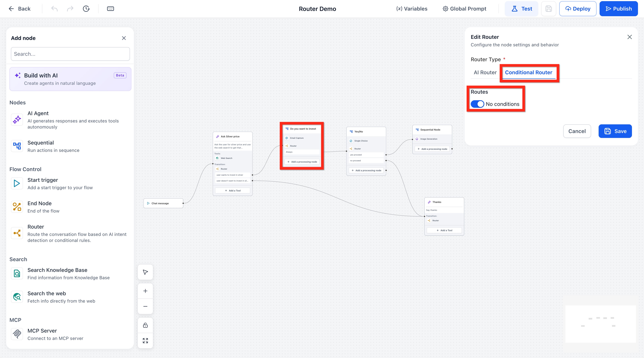The width and height of the screenshot is (644, 358).
Task: Save the router settings
Action: pyautogui.click(x=615, y=131)
